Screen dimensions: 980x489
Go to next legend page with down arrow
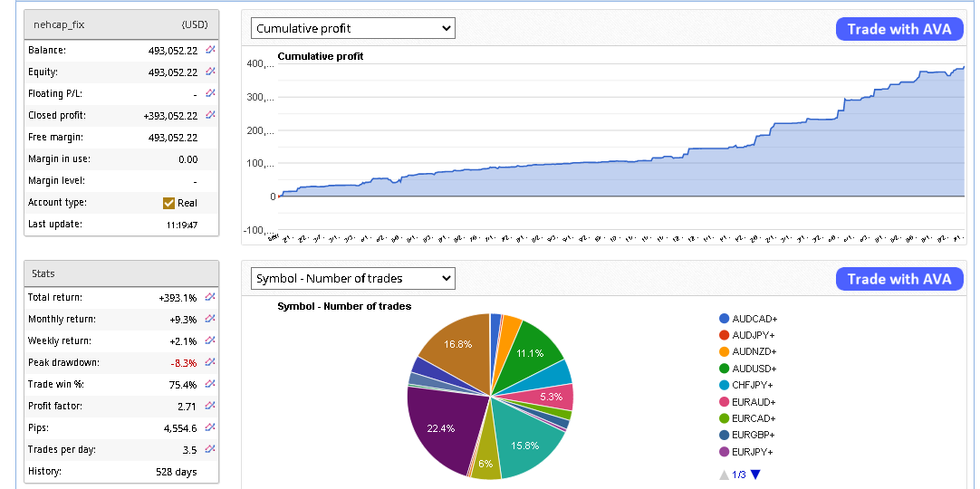pos(755,475)
